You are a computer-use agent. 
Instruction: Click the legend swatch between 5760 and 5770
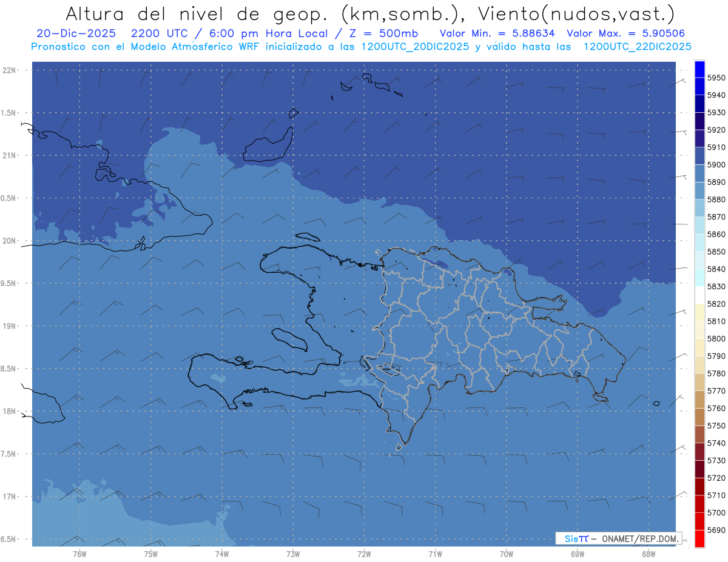[x=699, y=400]
